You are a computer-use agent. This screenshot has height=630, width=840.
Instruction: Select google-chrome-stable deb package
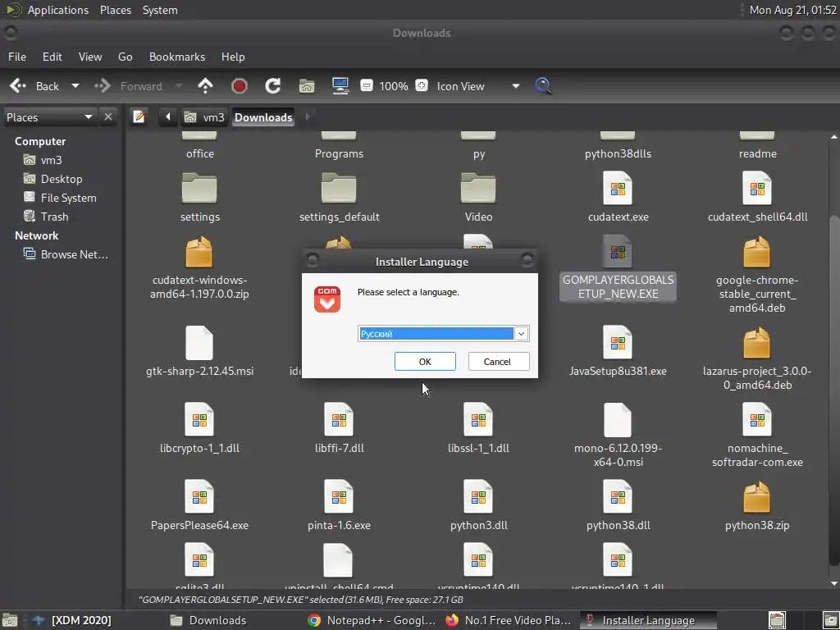coord(757,275)
